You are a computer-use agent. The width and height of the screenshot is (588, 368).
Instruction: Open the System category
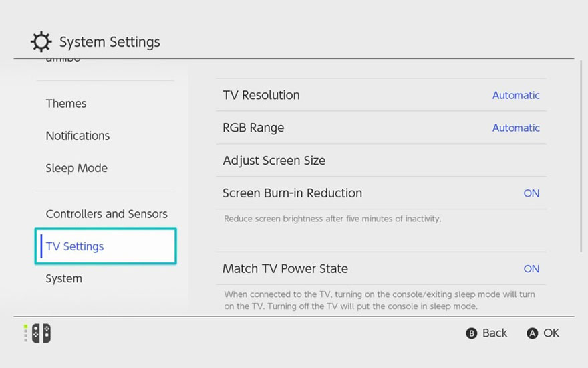[63, 279]
